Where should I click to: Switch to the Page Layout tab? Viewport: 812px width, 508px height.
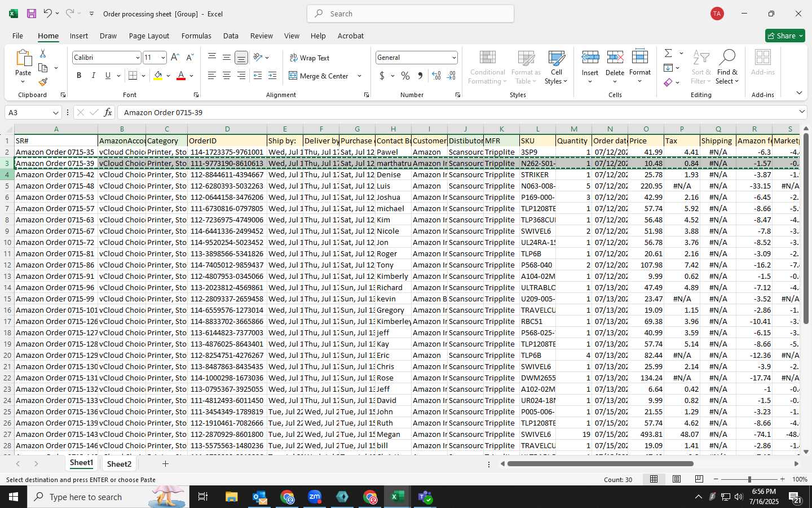point(149,36)
